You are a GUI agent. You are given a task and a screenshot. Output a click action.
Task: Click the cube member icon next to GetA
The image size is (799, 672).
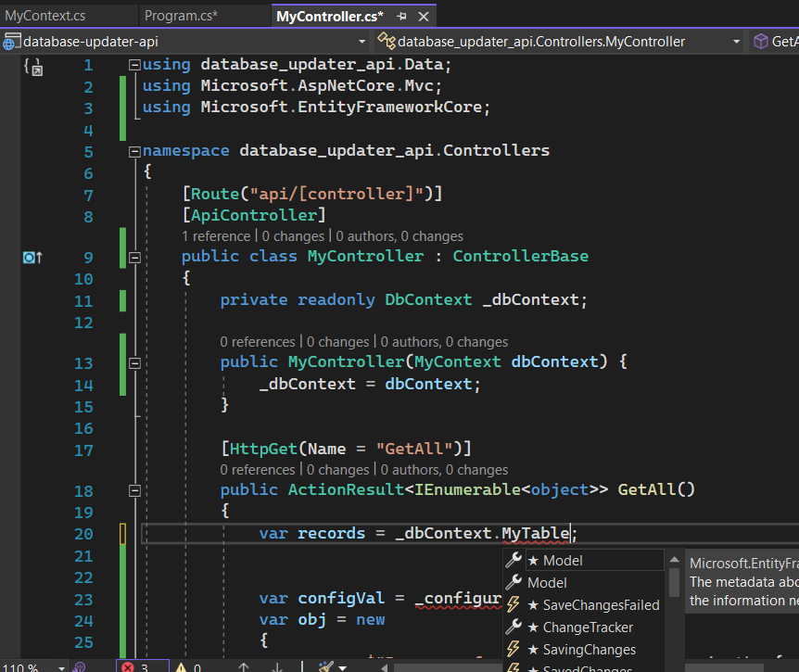pos(761,42)
